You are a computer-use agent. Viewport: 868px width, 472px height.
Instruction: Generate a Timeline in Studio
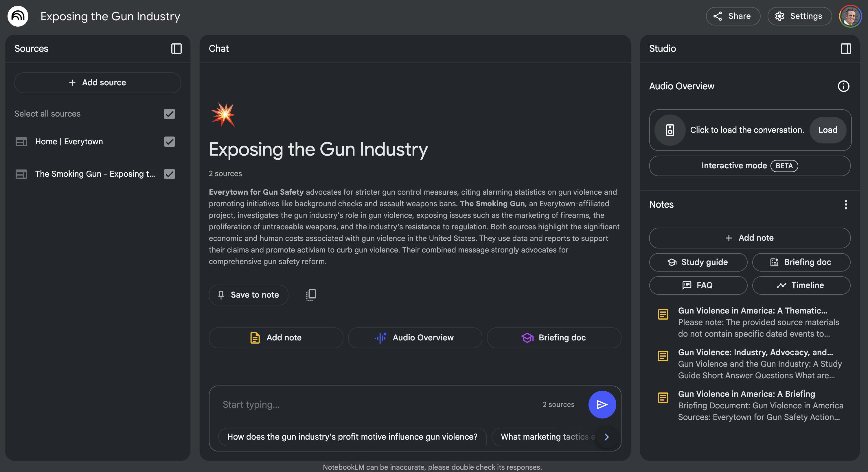click(801, 285)
